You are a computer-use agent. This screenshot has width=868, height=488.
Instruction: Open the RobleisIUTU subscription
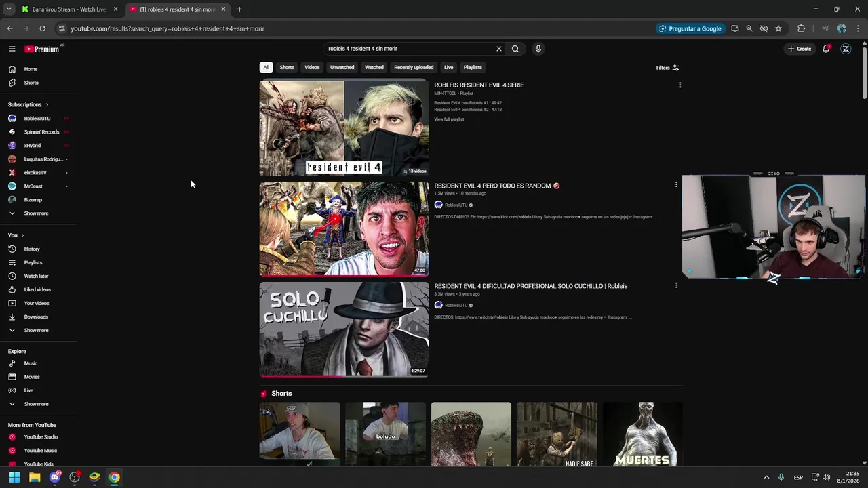tap(38, 119)
